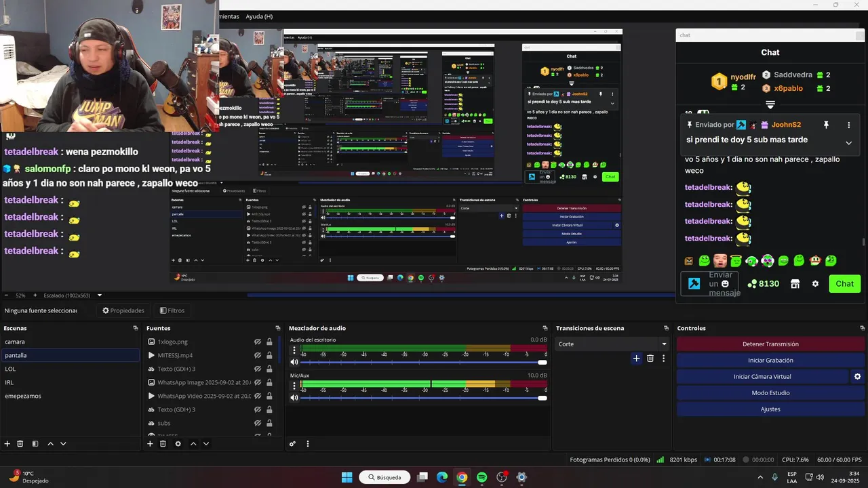Open Corte transition dropdown
The height and width of the screenshot is (488, 868).
[x=612, y=344]
